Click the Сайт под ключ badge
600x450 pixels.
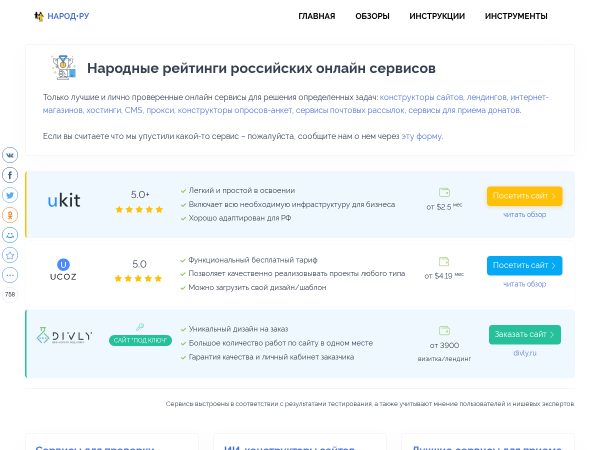point(140,340)
